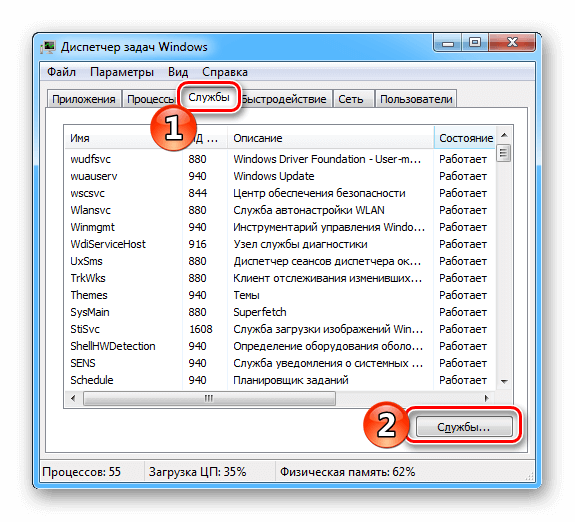Select the Schedule service row
Screen dimensions: 575x522
281,380
